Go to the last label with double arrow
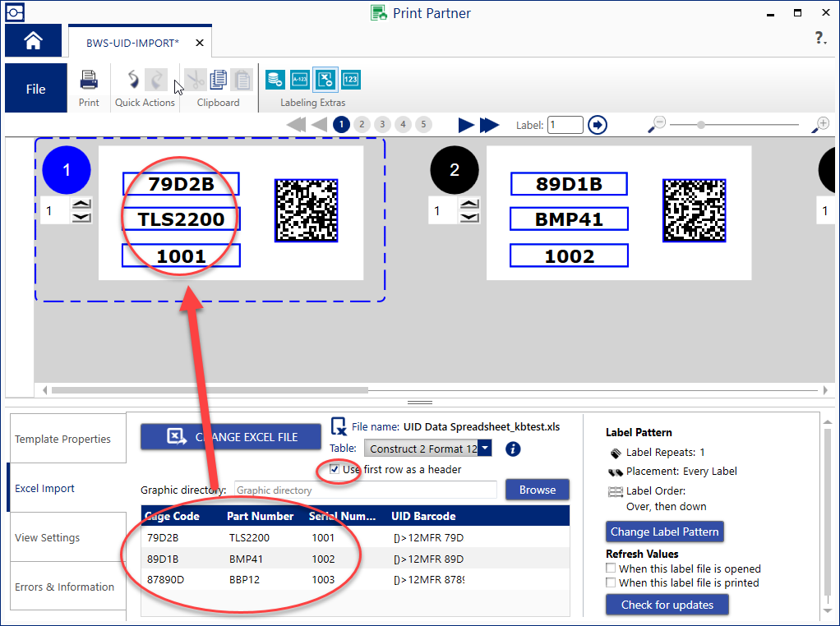The height and width of the screenshot is (626, 840). pos(490,125)
